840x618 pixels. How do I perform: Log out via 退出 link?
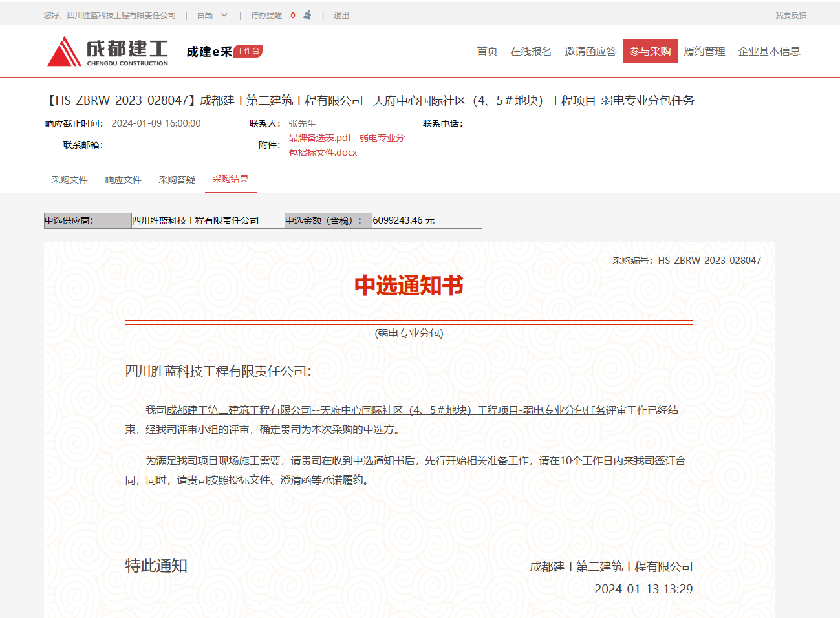pos(341,15)
